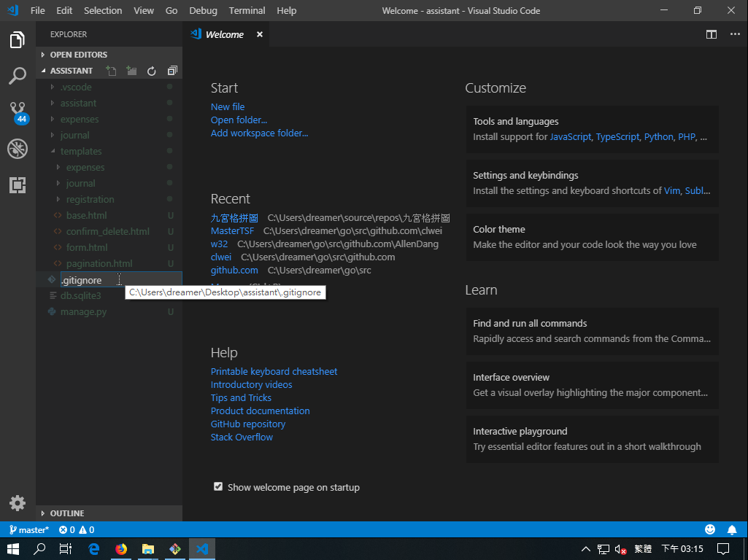Open the Selection menu
The image size is (748, 560).
[x=103, y=10]
